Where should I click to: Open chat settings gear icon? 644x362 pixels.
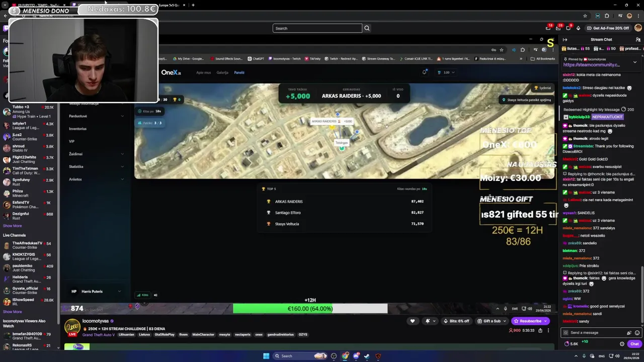click(622, 344)
